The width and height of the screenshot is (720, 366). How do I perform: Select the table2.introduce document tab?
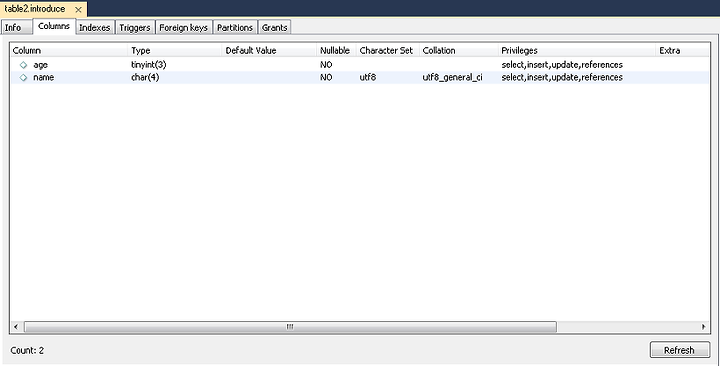click(43, 9)
